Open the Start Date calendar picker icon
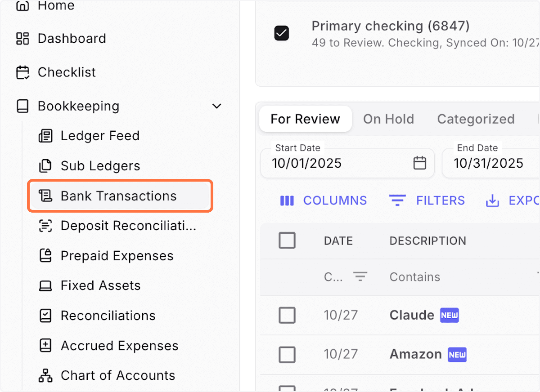The height and width of the screenshot is (392, 540). tap(419, 163)
